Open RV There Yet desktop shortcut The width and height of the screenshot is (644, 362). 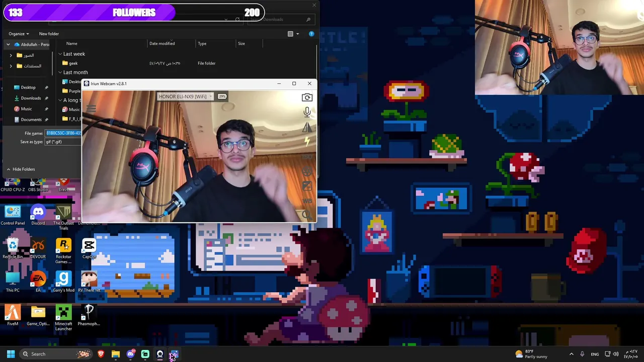[x=89, y=282]
